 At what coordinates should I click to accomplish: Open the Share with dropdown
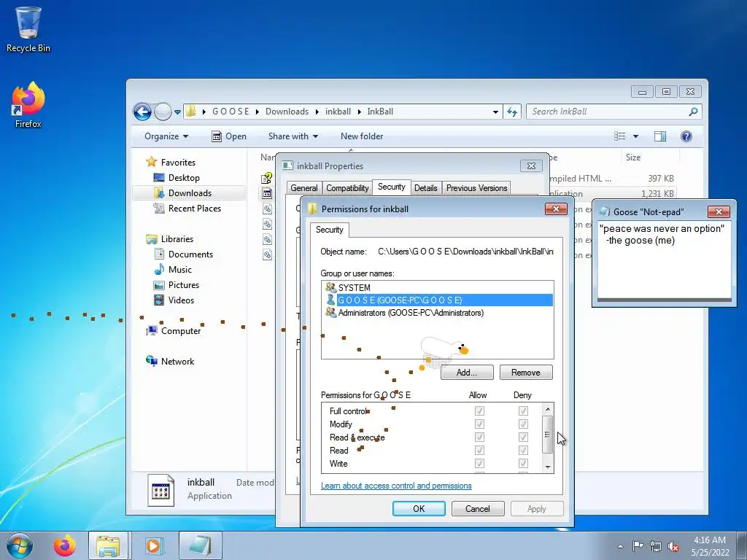coord(293,136)
